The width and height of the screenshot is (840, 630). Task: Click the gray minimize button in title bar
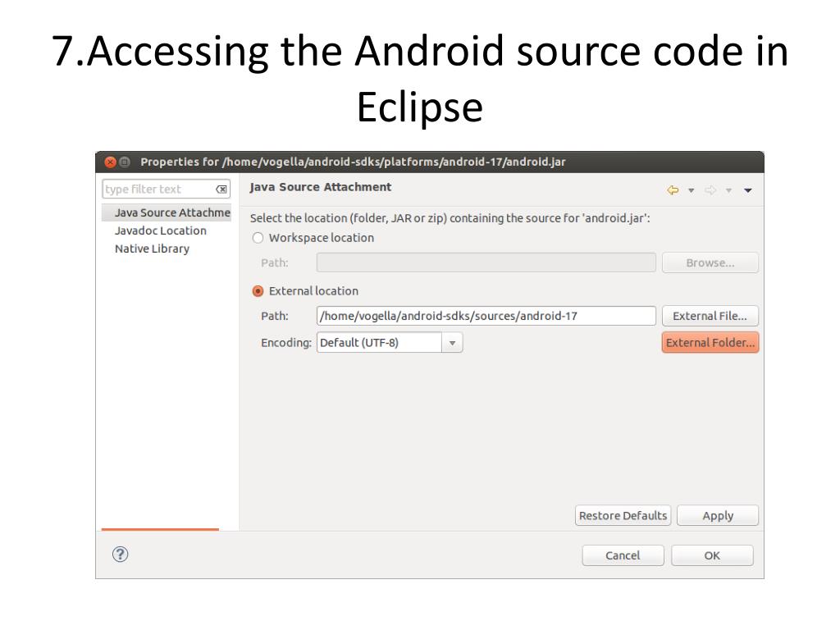[125, 162]
